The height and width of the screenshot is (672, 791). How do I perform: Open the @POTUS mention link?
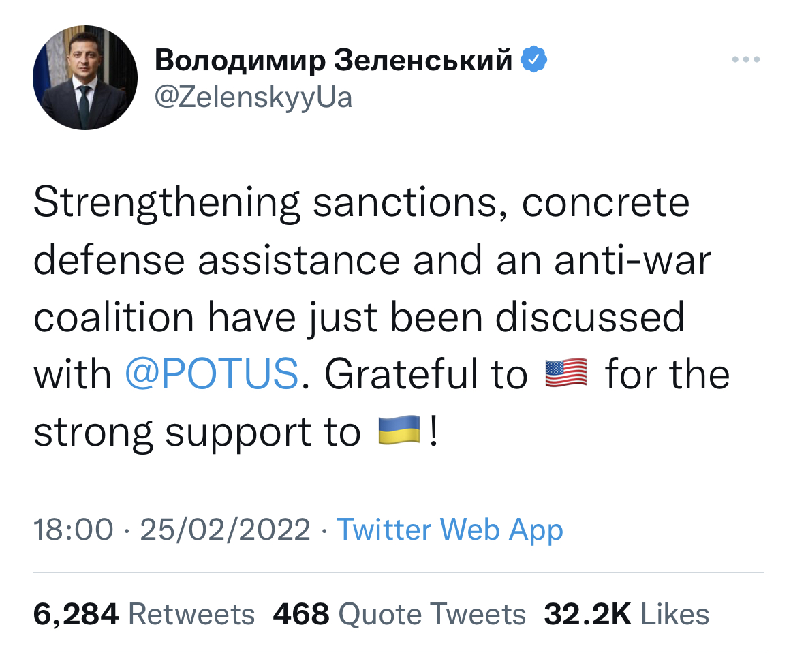coord(212,373)
